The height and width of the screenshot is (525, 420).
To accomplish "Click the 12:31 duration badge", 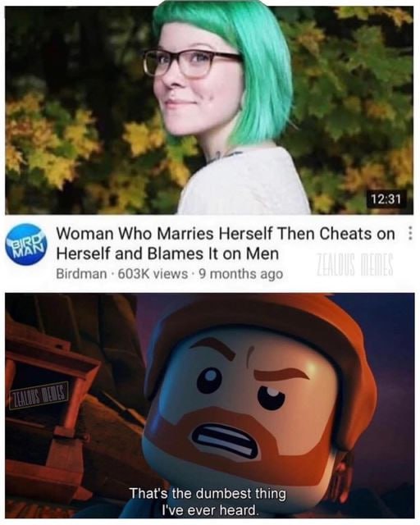I will (x=386, y=199).
